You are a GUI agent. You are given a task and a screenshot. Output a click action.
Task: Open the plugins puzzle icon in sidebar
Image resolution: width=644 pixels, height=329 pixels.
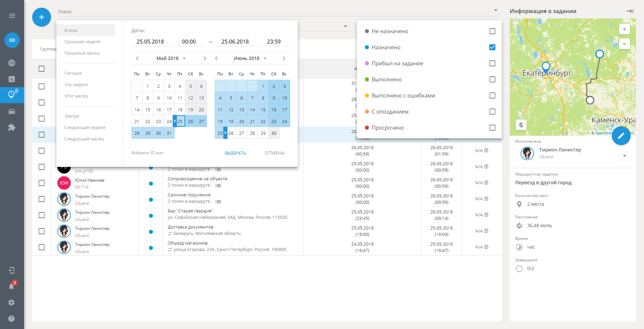[x=12, y=127]
